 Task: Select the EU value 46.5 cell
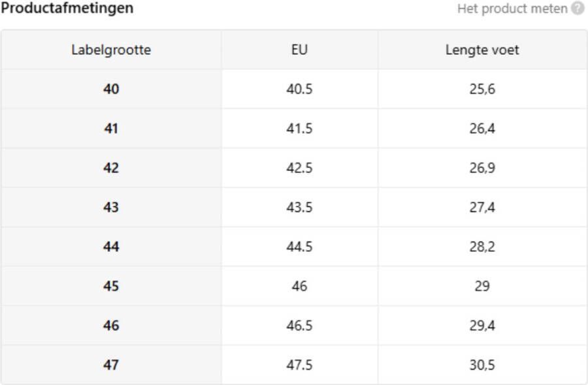[299, 326]
